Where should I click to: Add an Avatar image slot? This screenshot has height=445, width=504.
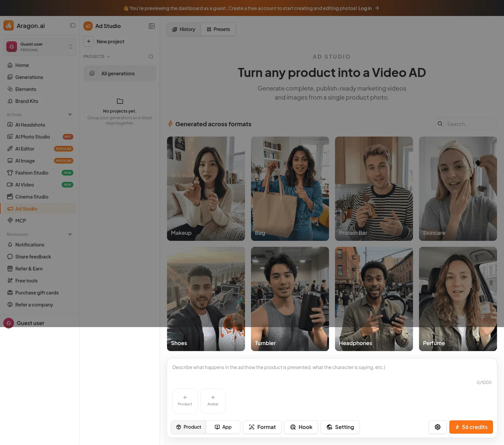(213, 401)
